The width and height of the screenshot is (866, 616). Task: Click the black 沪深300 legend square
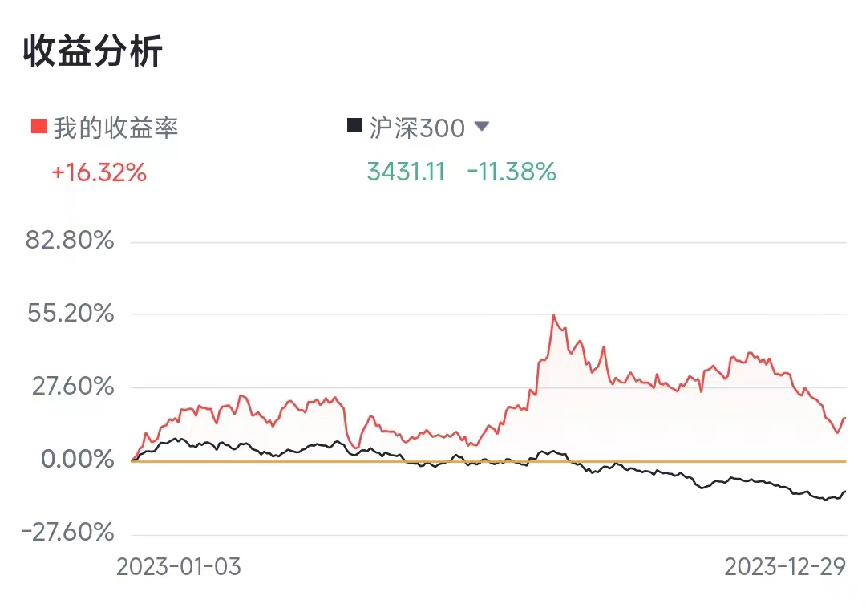(354, 126)
